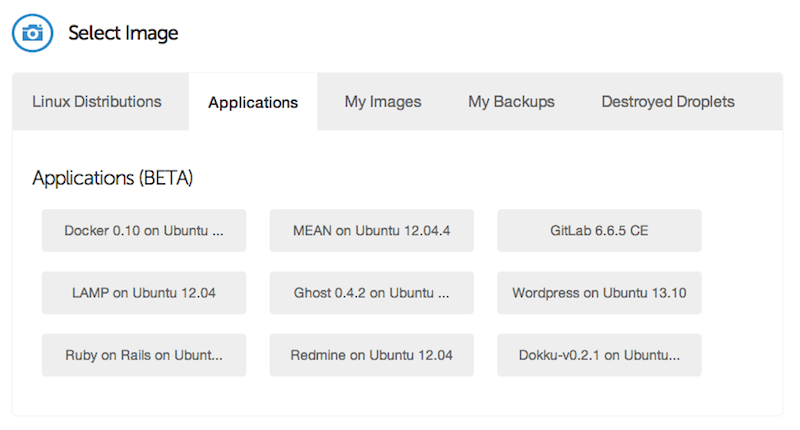The image size is (800, 430).
Task: Select MEAN on Ubuntu 12.04.4 image
Action: coord(372,230)
